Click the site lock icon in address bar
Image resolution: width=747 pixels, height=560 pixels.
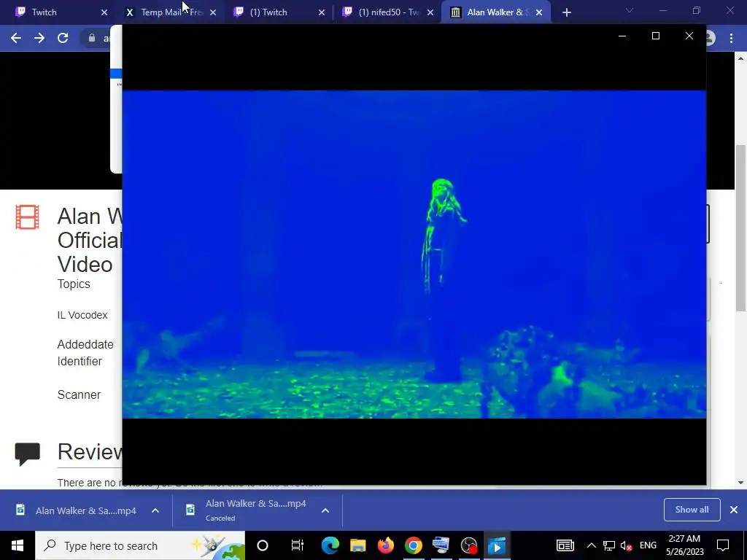point(92,38)
